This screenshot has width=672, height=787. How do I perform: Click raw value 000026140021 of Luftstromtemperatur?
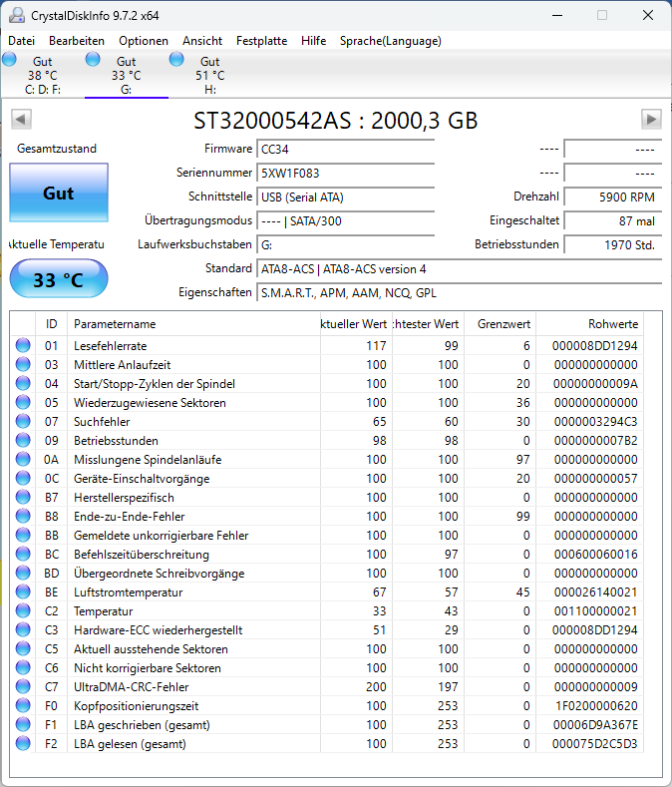[x=595, y=592]
